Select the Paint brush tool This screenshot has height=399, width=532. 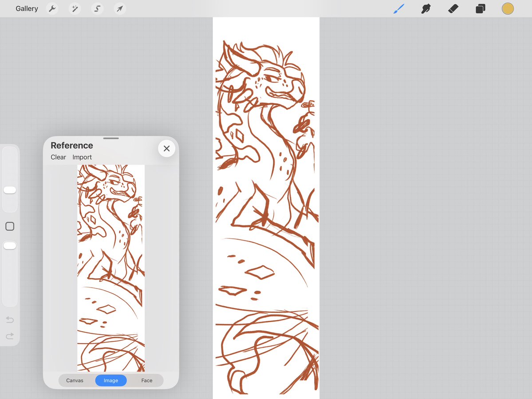point(399,8)
